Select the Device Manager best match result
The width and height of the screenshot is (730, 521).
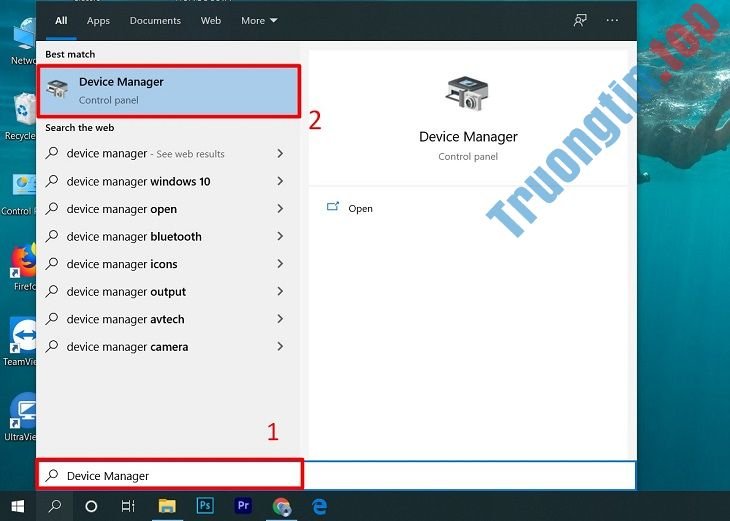[168, 91]
